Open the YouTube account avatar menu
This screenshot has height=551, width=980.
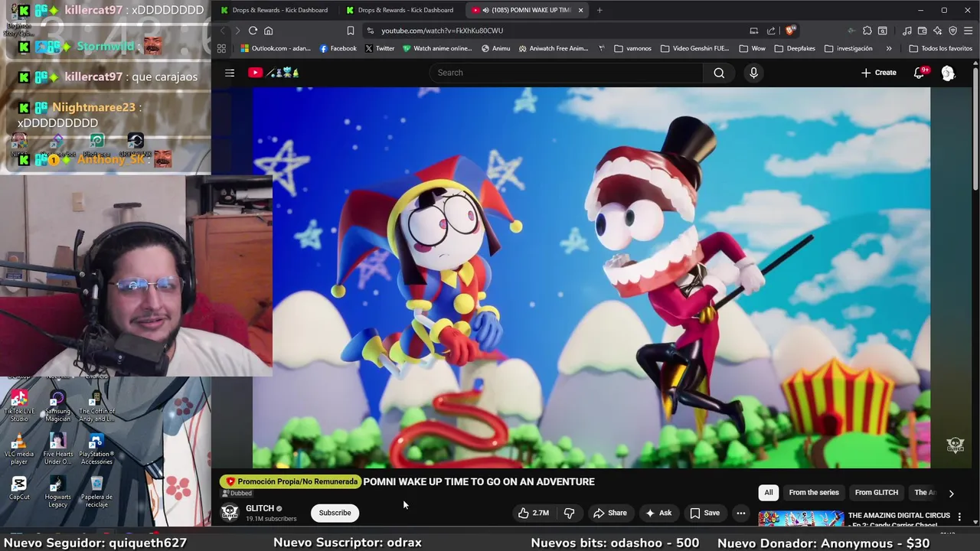point(948,73)
